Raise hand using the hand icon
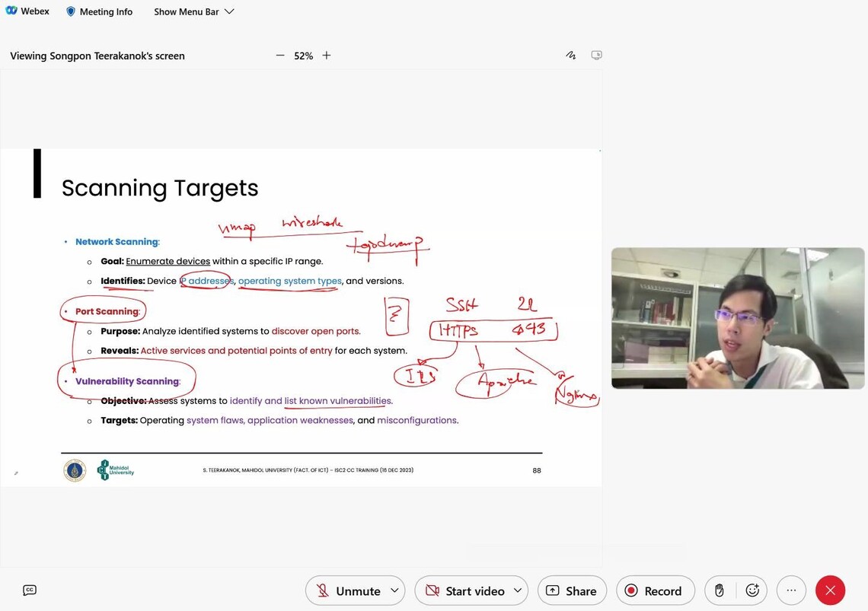This screenshot has width=868, height=611. 719,590
